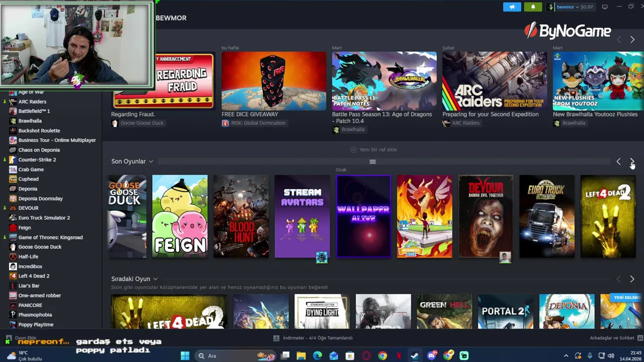Open the New Brawlhalla Youtooz Plushies card
This screenshot has height=362, width=644.
[598, 80]
